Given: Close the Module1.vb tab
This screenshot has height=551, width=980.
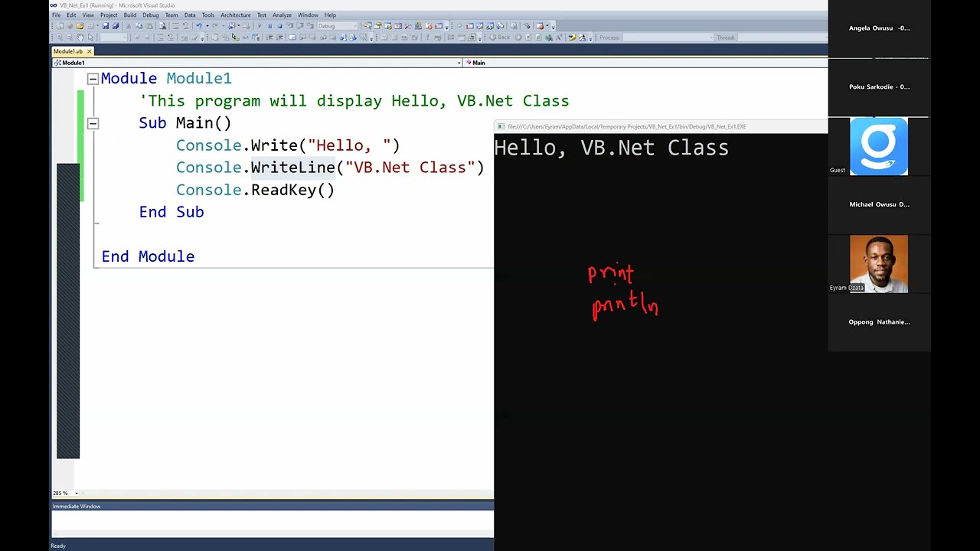Looking at the screenshot, I should (89, 51).
